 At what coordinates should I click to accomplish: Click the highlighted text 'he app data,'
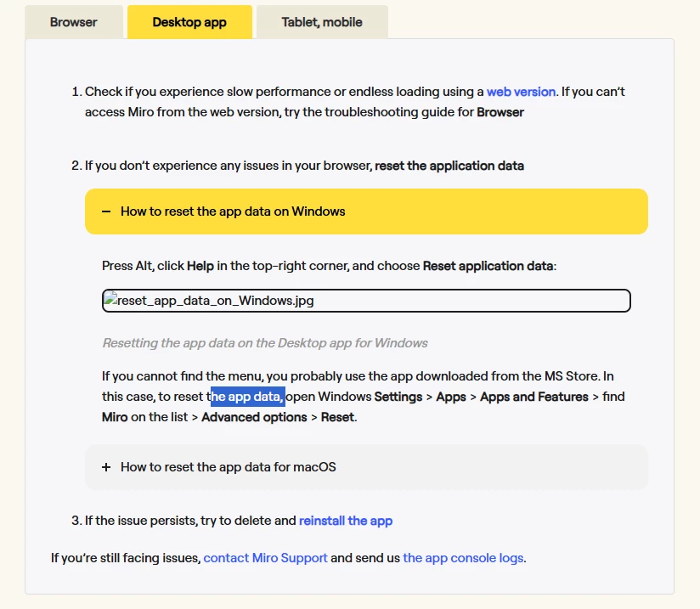coord(248,397)
